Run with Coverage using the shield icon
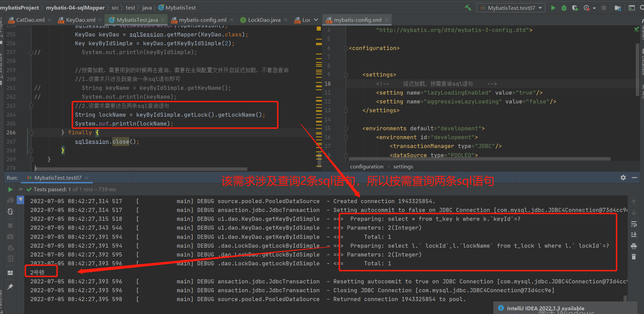 click(x=575, y=7)
